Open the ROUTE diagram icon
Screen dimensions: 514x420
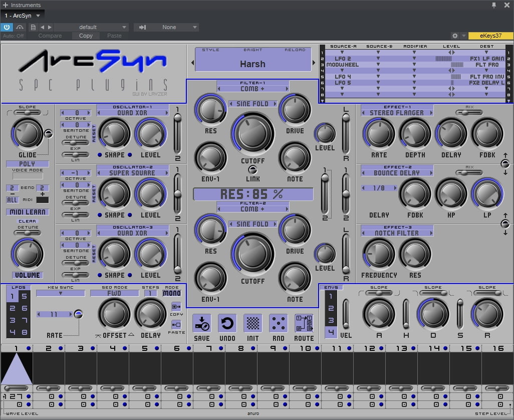click(304, 323)
